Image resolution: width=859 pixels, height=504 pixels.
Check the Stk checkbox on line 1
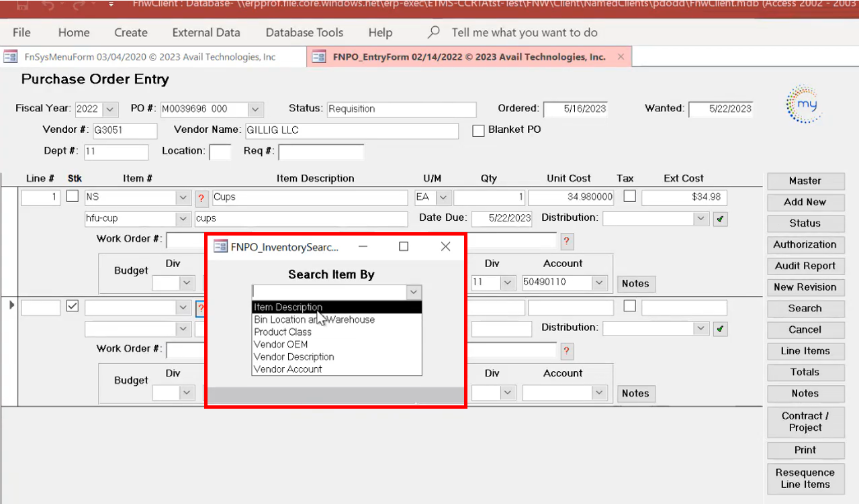73,197
